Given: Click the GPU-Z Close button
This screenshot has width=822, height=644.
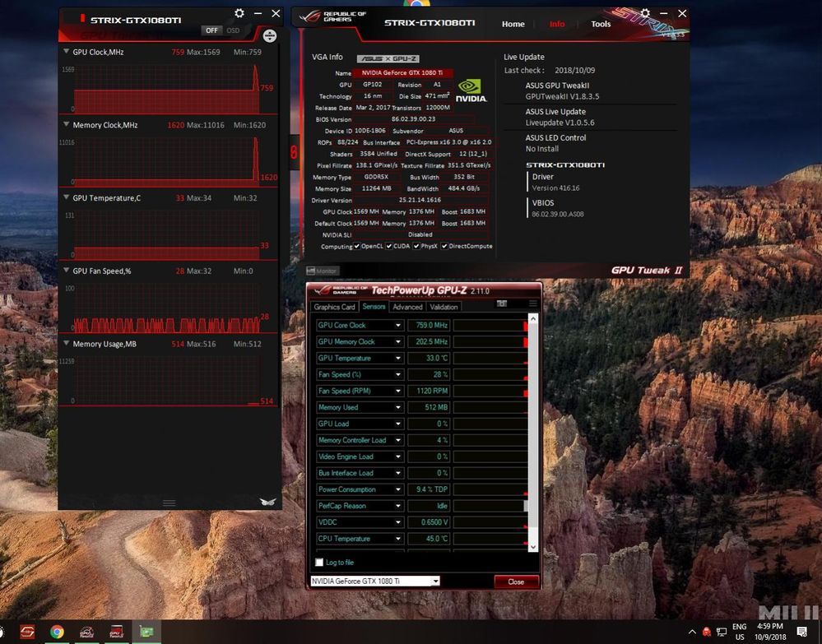Looking at the screenshot, I should point(516,581).
